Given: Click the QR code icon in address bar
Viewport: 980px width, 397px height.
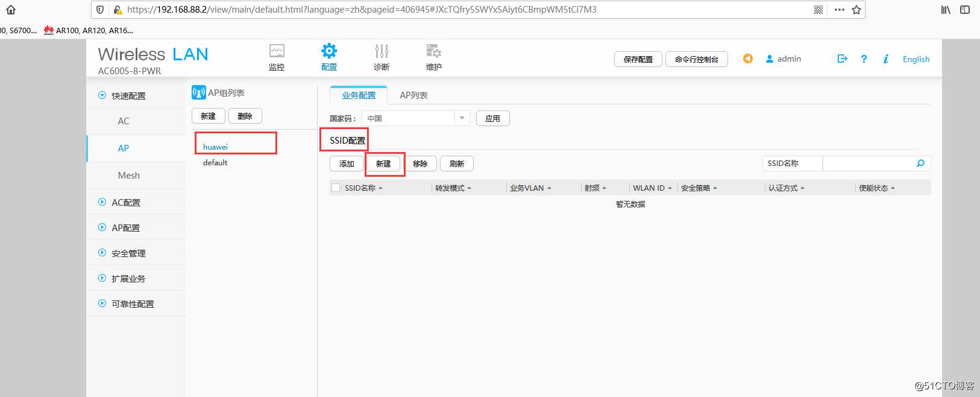Looking at the screenshot, I should 818,10.
